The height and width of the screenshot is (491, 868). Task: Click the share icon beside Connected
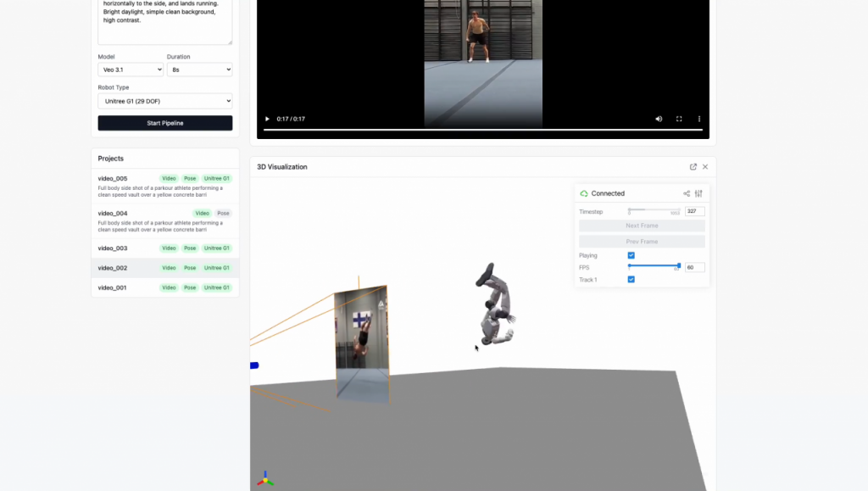tap(687, 193)
